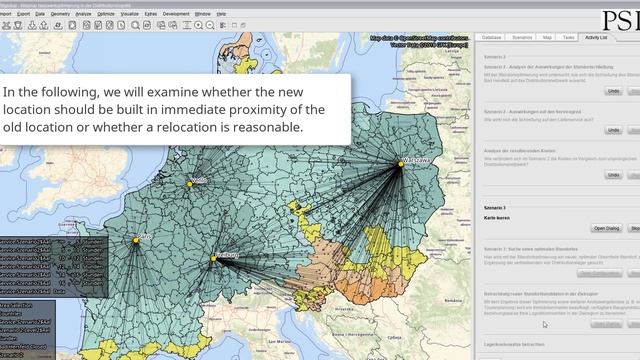The width and height of the screenshot is (640, 360).
Task: Click the plain magnifier search toolbar icon
Action: pyautogui.click(x=135, y=25)
